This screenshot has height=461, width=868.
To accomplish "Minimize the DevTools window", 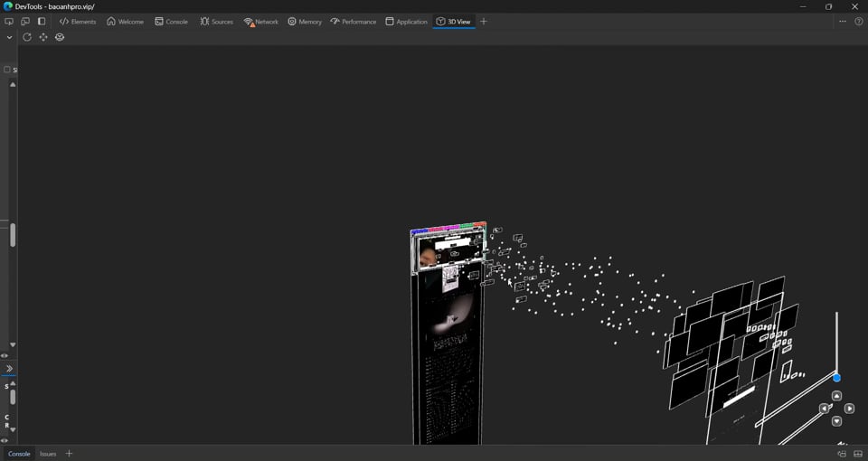I will pos(803,6).
